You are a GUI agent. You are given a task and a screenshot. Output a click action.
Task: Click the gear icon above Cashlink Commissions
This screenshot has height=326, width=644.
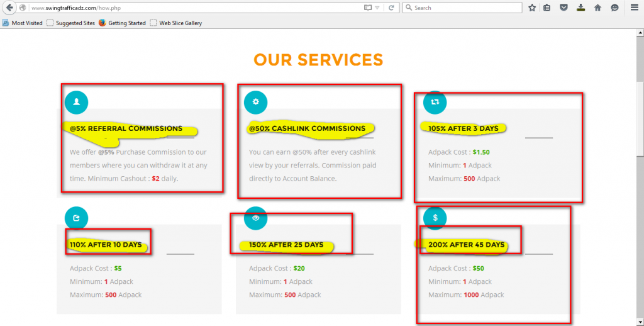[x=255, y=101]
